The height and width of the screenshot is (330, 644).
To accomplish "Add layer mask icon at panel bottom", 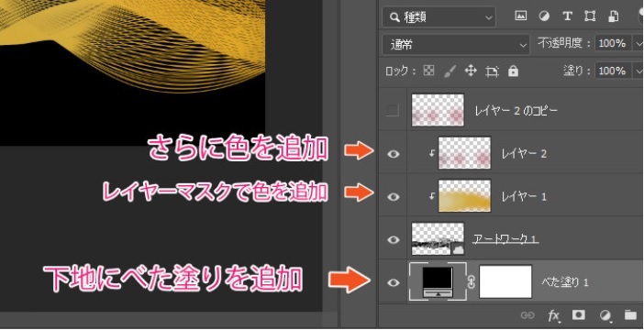I will click(x=579, y=314).
